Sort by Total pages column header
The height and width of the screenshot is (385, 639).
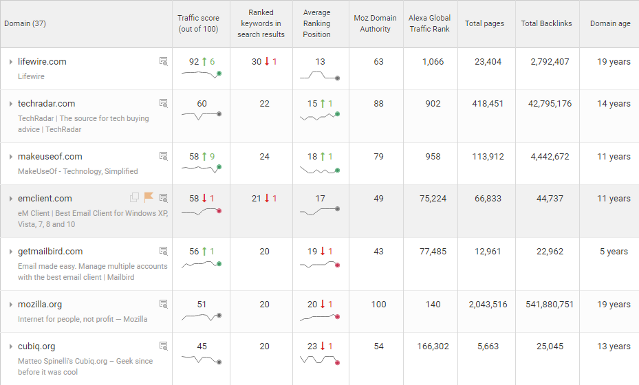[485, 23]
